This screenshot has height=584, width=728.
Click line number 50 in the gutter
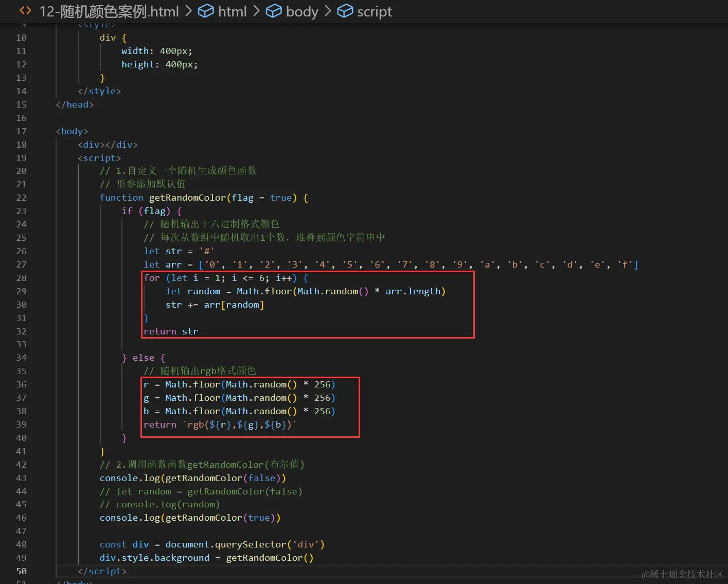tap(21, 571)
